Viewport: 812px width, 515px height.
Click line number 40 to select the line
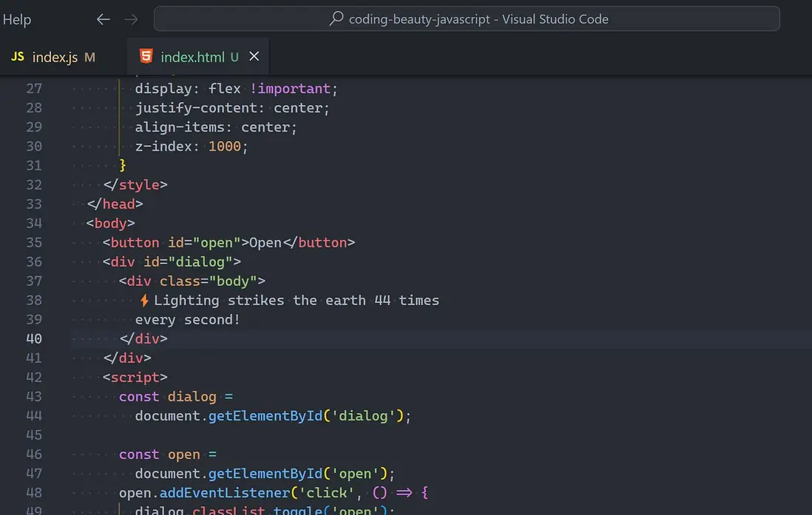34,338
